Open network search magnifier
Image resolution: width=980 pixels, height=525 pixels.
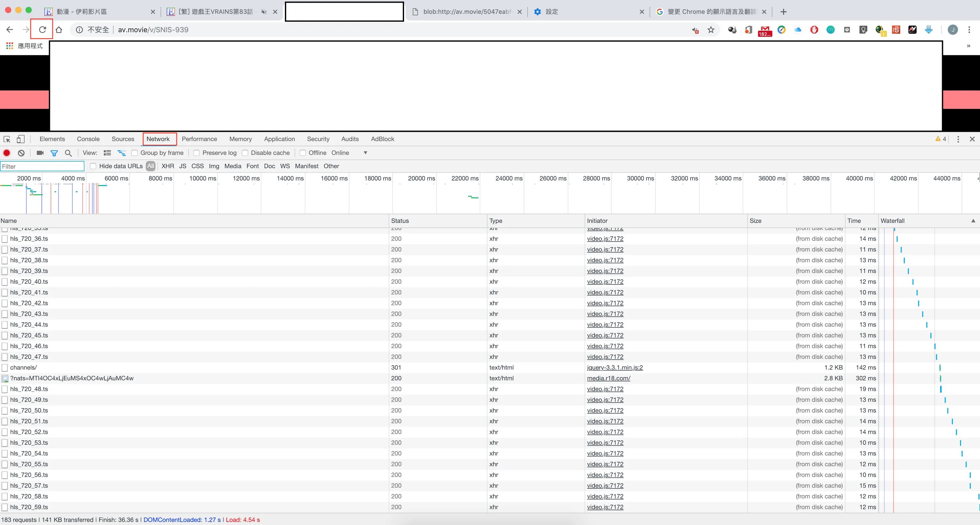tap(69, 153)
